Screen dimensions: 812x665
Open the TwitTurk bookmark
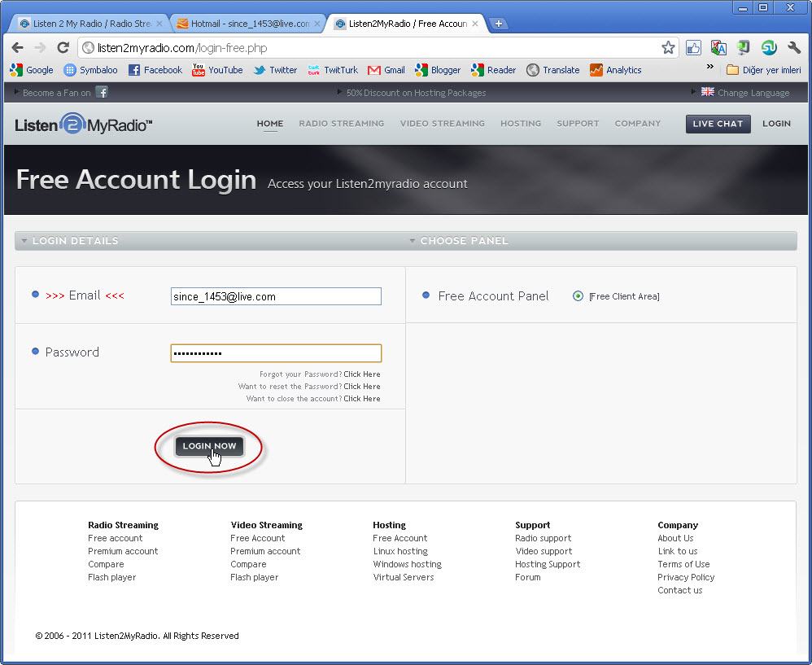[333, 70]
